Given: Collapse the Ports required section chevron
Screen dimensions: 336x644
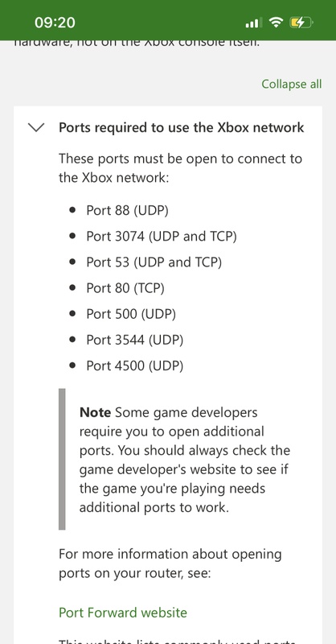Looking at the screenshot, I should 35,128.
